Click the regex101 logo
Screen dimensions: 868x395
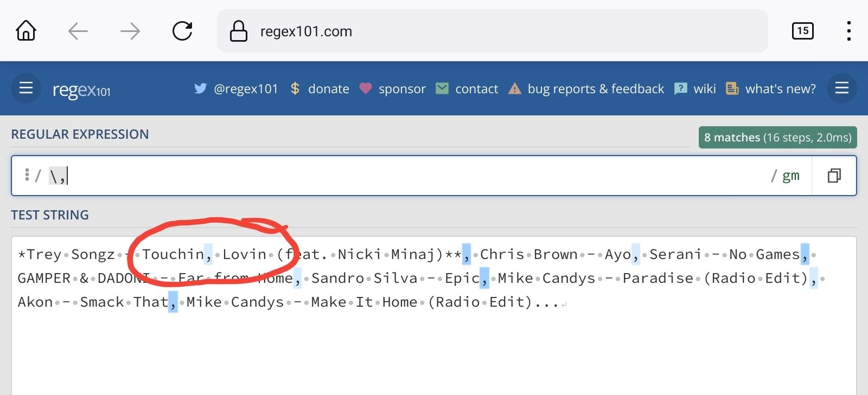point(81,89)
